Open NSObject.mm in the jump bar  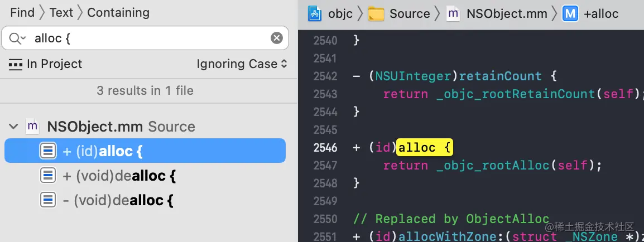point(497,13)
